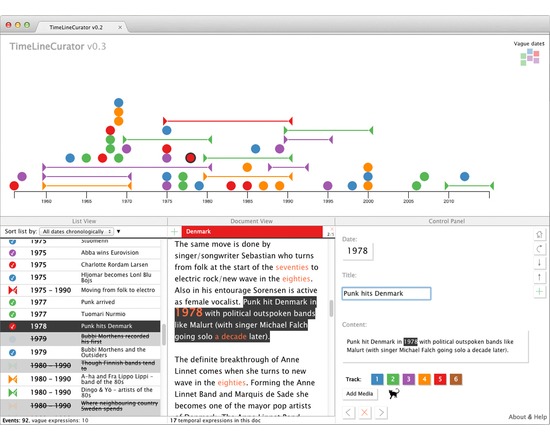Go to next event with right chevron
550x440 pixels.
click(x=381, y=412)
